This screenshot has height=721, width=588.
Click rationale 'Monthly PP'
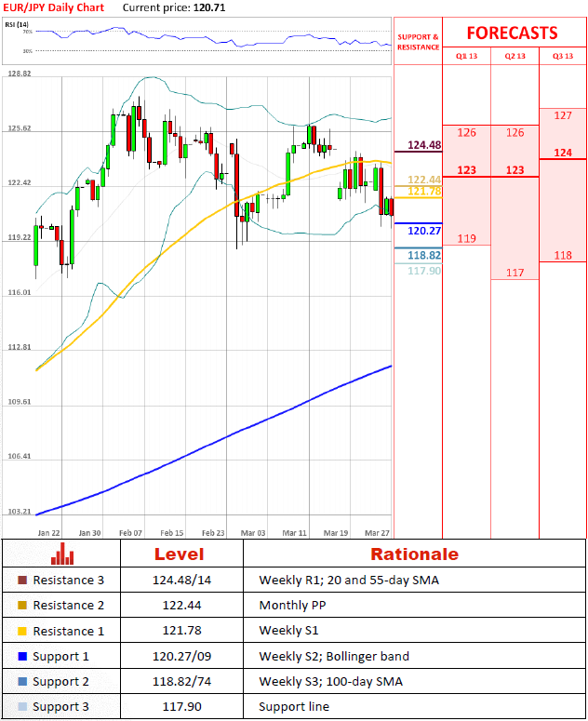click(292, 606)
